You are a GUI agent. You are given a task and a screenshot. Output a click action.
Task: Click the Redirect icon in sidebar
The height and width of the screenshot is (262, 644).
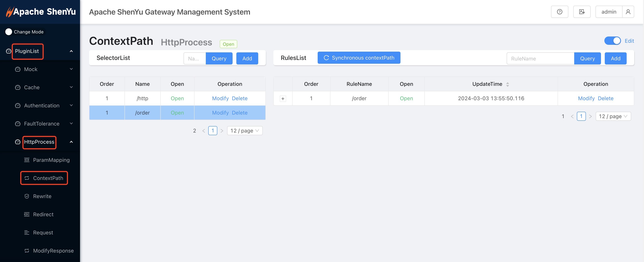click(x=27, y=214)
